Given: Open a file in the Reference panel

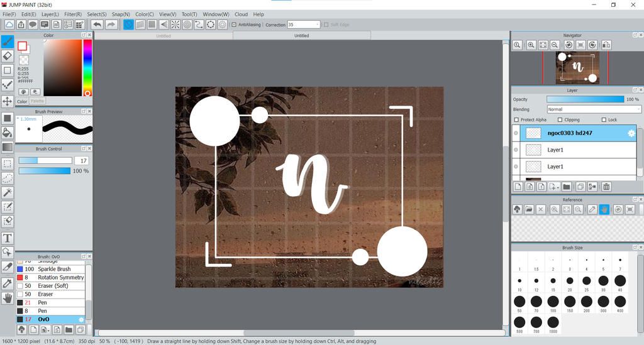Looking at the screenshot, I should pos(528,209).
